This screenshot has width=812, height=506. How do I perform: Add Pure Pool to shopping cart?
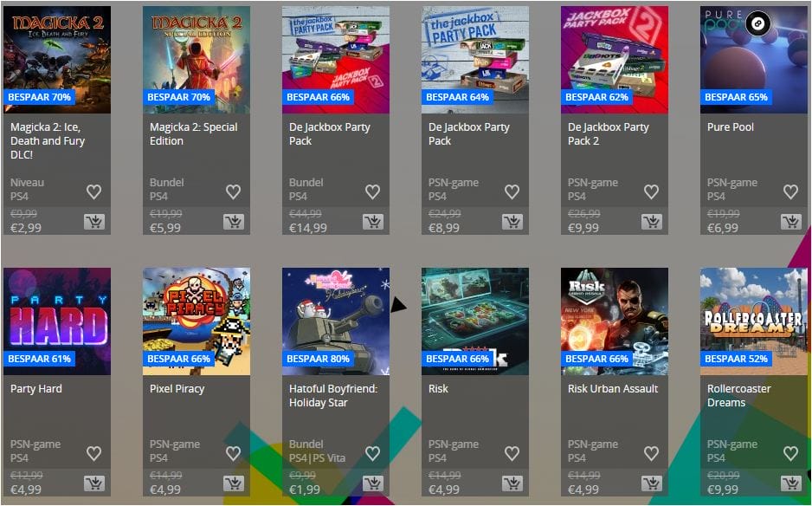click(790, 222)
